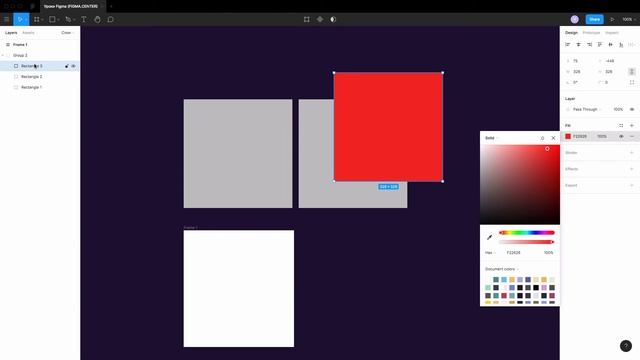
Task: Add a new fill with plus icon
Action: (x=632, y=125)
